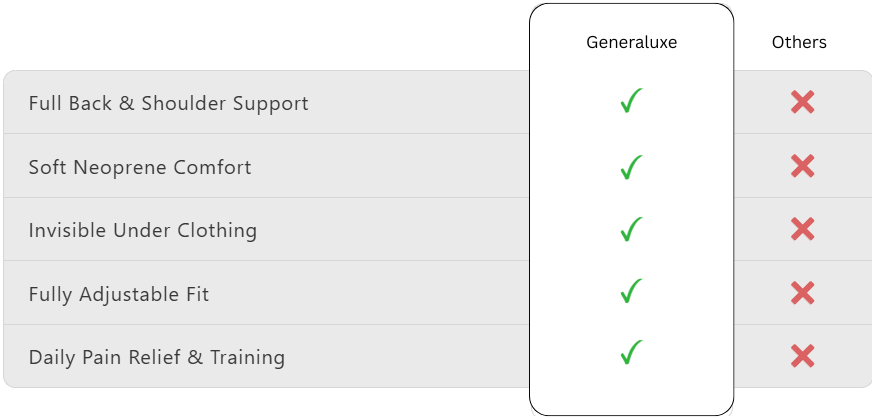Select the Generaluxe column header
Viewport: 872px width, 419px height.
coord(632,42)
